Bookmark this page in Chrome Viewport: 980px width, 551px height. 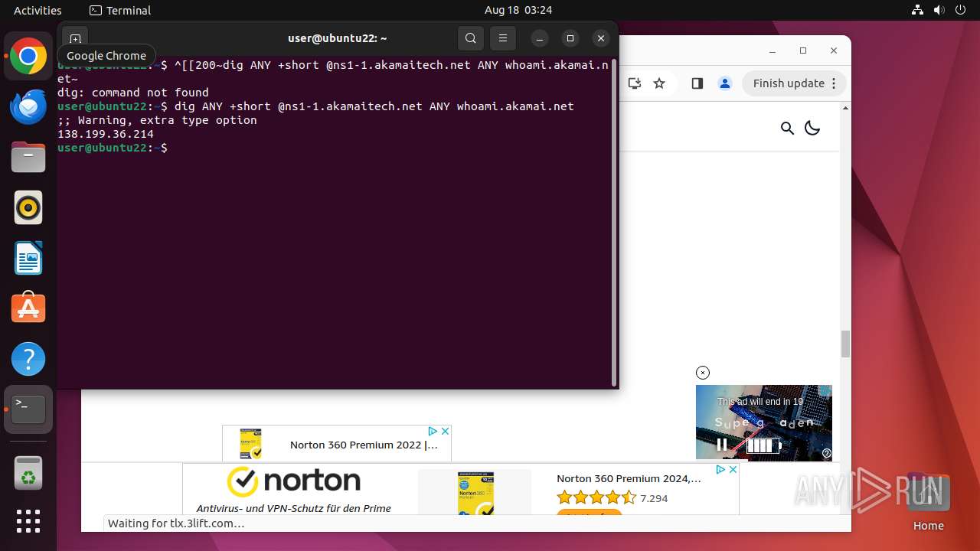(x=659, y=83)
